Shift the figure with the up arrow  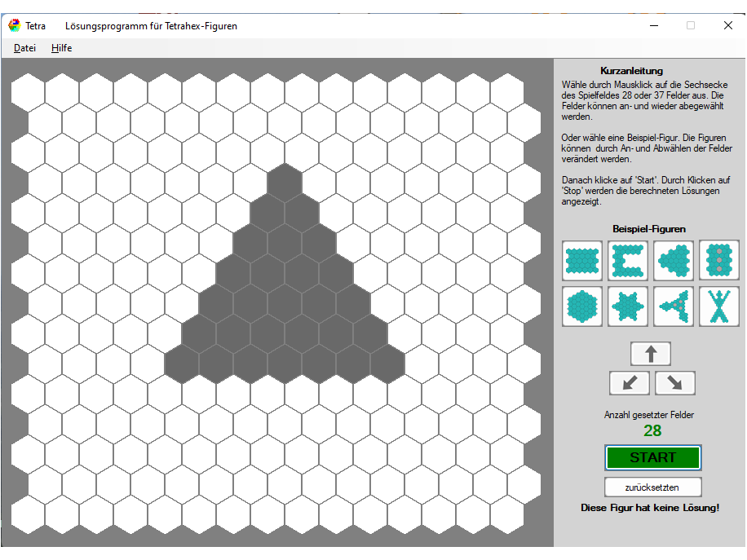point(651,354)
